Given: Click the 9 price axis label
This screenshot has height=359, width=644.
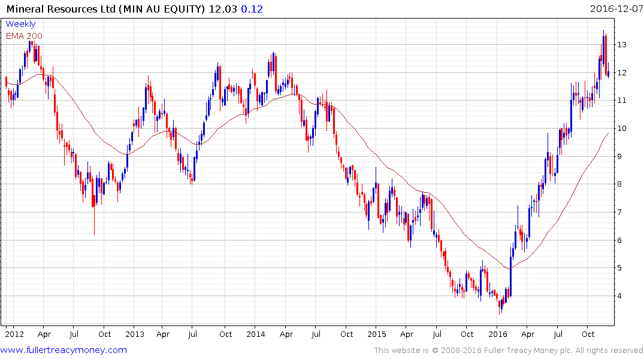Looking at the screenshot, I should [x=620, y=156].
